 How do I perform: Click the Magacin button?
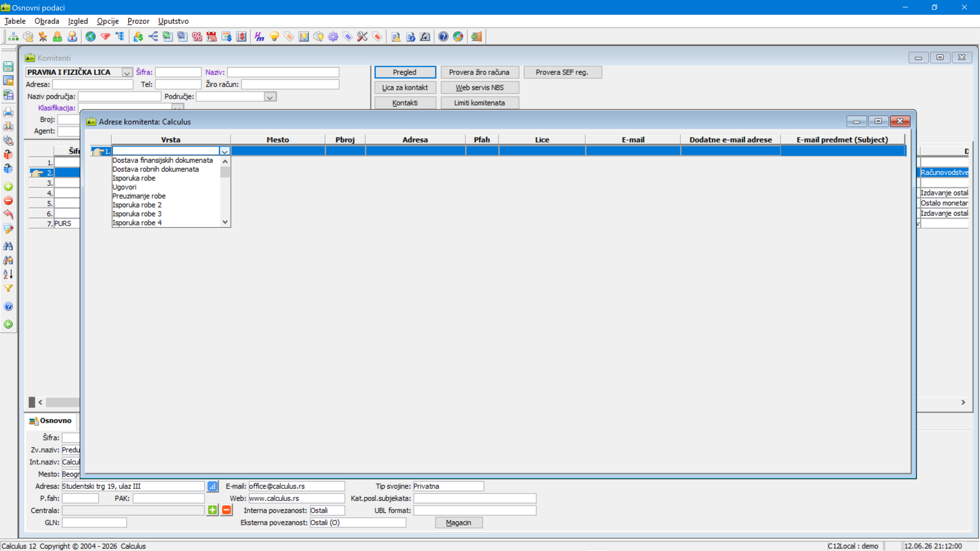click(458, 522)
